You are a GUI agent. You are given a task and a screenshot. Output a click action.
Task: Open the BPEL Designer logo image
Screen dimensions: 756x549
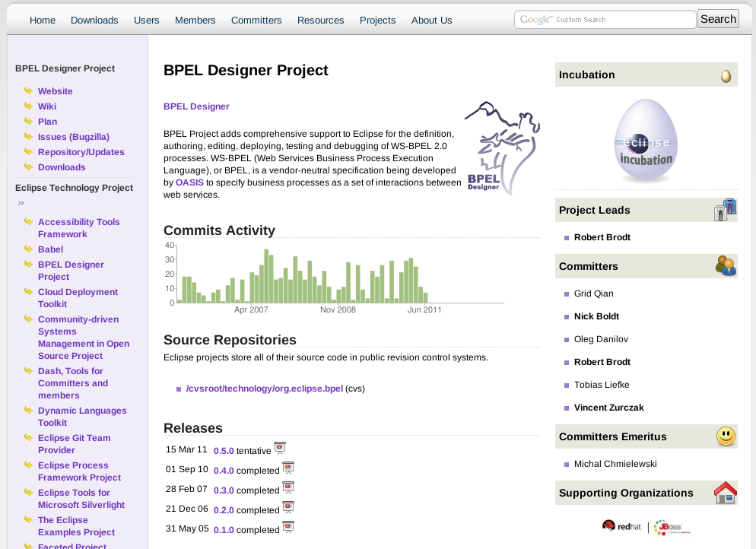[x=502, y=148]
